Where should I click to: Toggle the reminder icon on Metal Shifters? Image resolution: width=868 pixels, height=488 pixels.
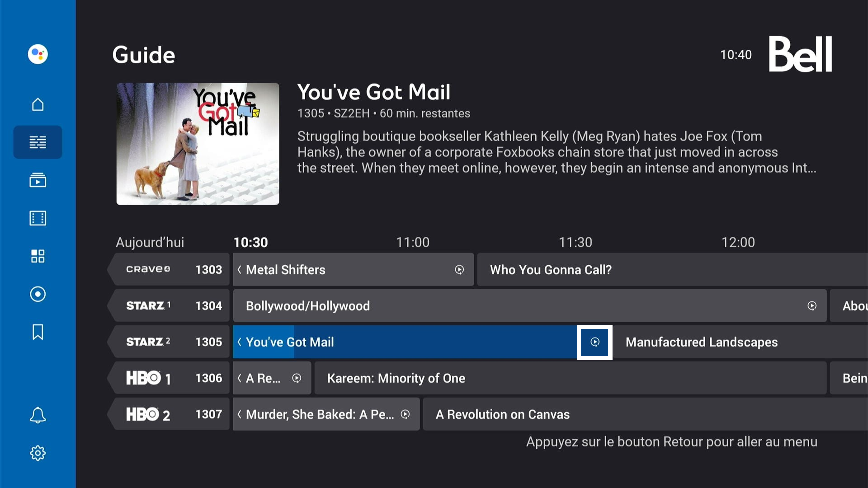coord(459,269)
